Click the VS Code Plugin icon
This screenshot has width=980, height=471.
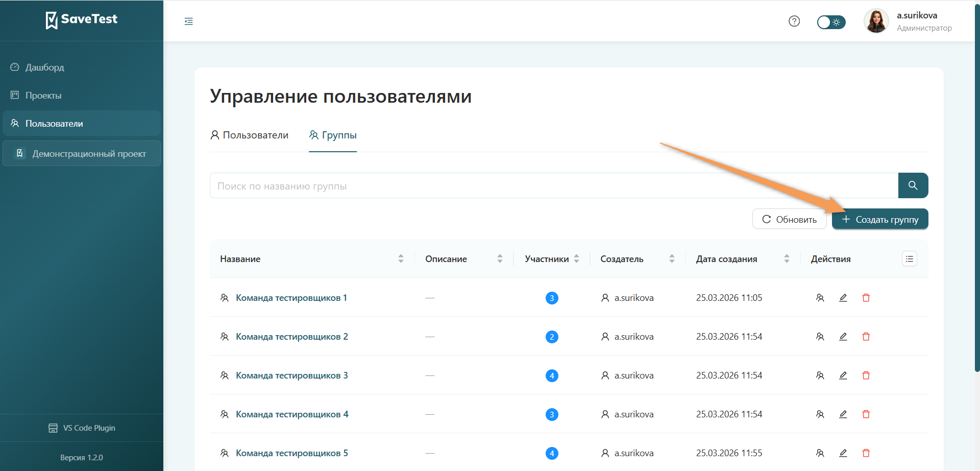(53, 428)
